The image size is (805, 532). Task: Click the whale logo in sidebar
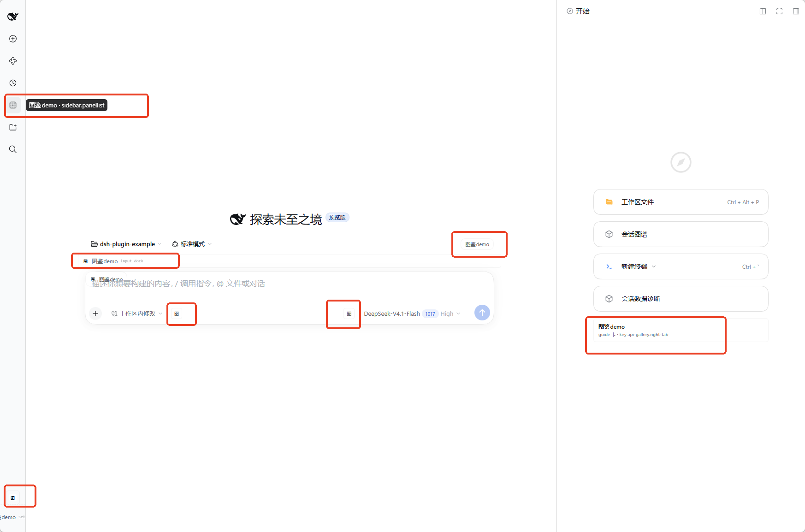coord(13,17)
